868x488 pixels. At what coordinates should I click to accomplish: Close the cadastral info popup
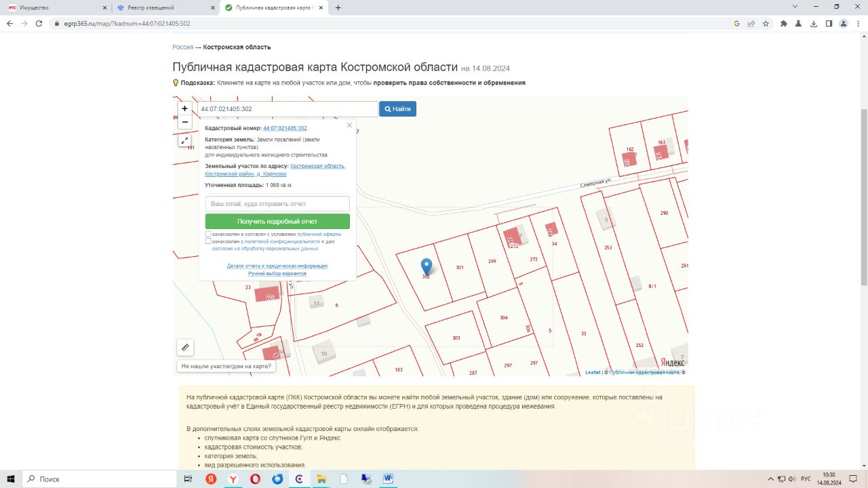[x=349, y=125]
